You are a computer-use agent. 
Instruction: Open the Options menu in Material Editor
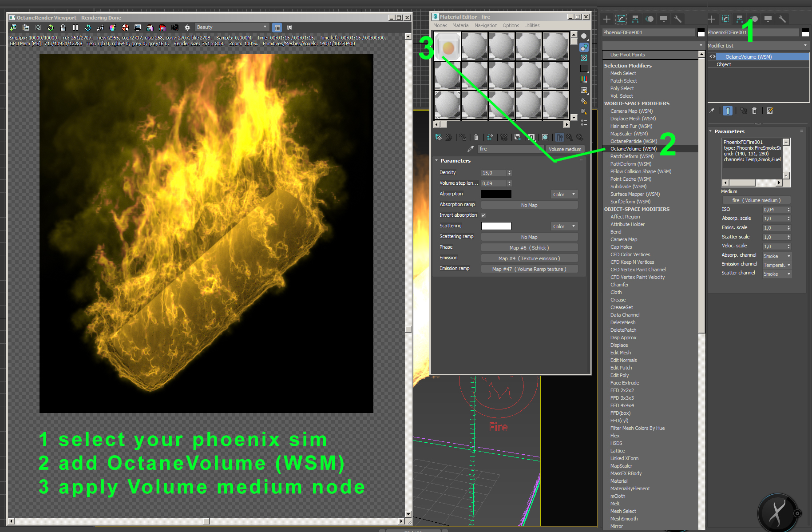click(511, 25)
